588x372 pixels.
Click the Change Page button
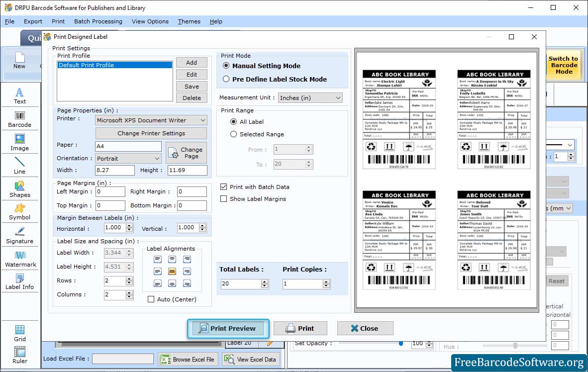186,153
